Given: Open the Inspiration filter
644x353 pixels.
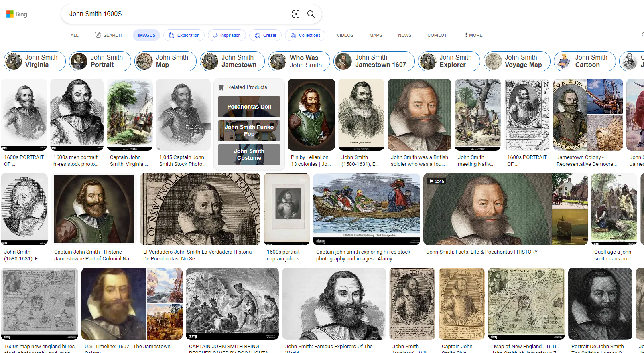Looking at the screenshot, I should (227, 35).
